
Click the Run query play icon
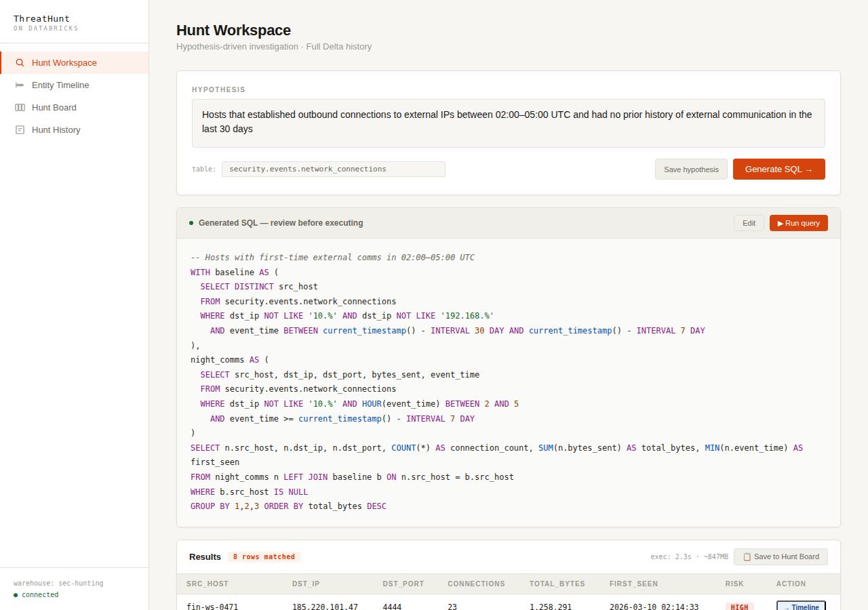781,223
